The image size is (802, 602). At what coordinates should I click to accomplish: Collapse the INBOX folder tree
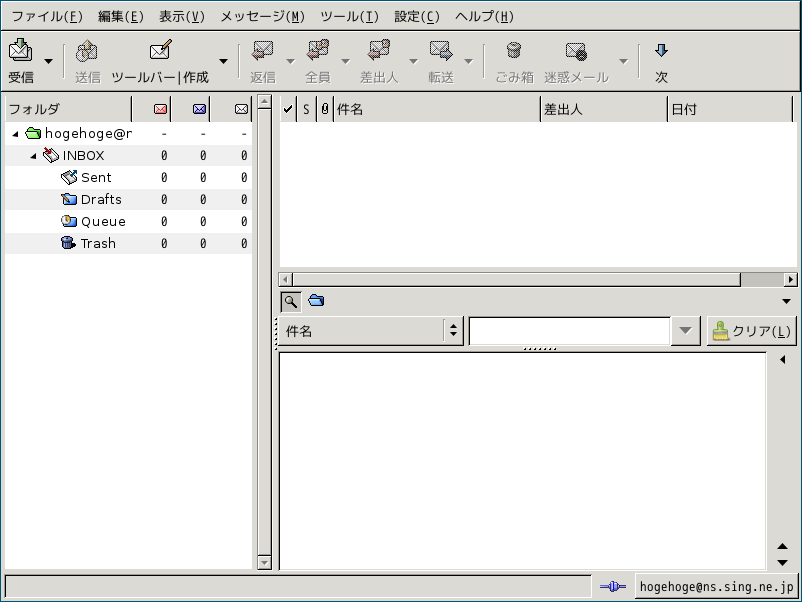(34, 156)
